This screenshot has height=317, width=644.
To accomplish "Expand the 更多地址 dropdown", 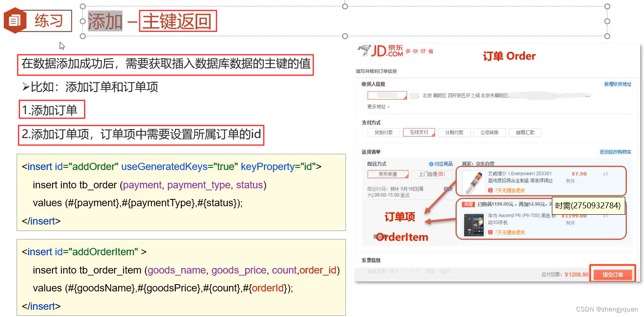I will [x=378, y=107].
